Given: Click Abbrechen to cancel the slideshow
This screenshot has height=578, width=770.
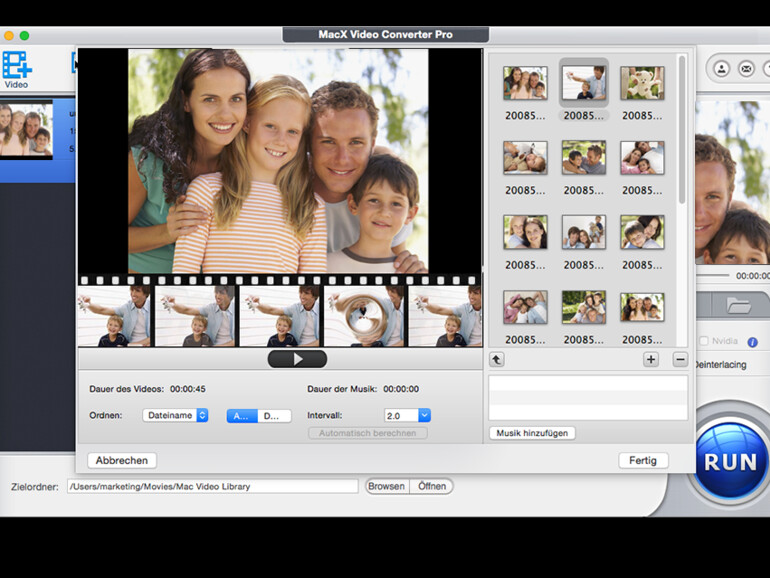Looking at the screenshot, I should click(122, 461).
